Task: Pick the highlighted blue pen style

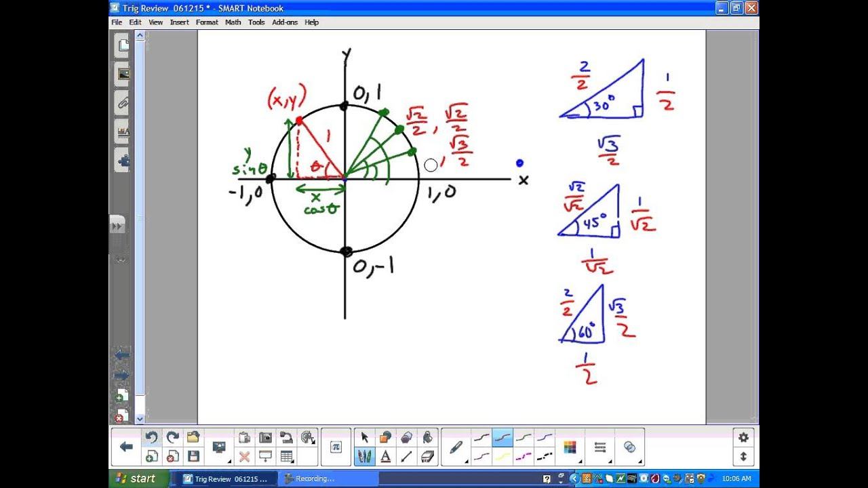Action: pos(502,438)
